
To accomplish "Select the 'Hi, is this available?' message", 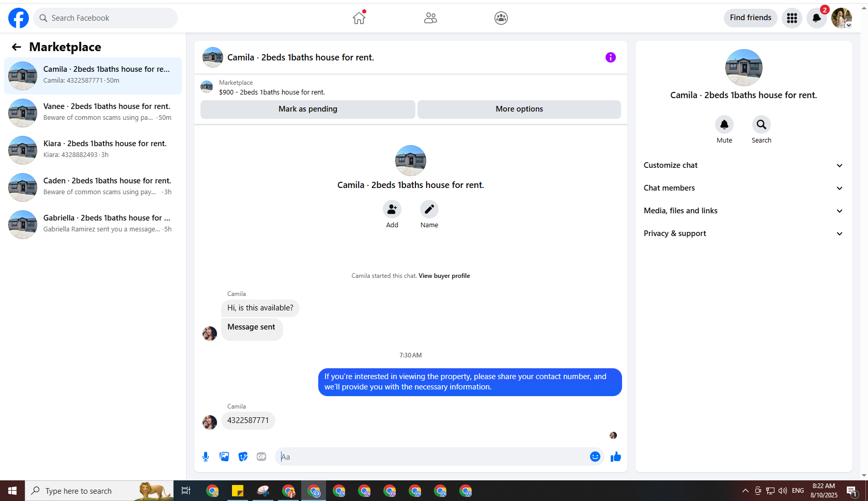I will 260,308.
